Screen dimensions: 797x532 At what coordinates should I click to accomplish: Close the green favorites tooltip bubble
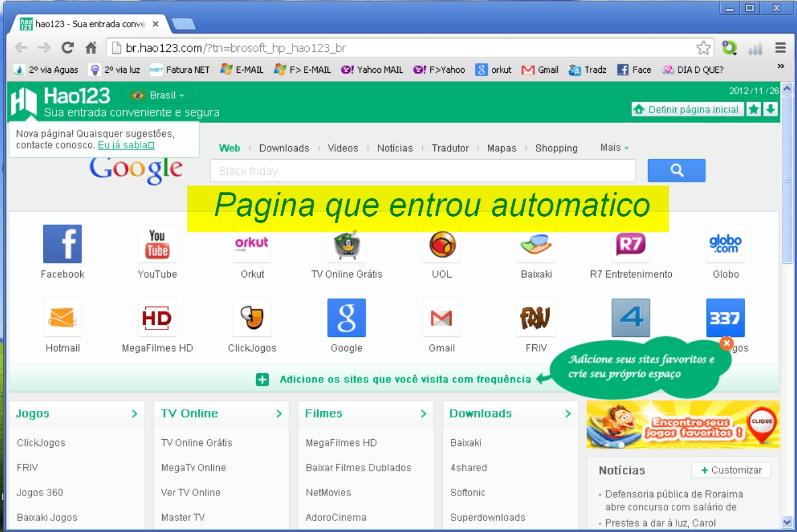(726, 343)
